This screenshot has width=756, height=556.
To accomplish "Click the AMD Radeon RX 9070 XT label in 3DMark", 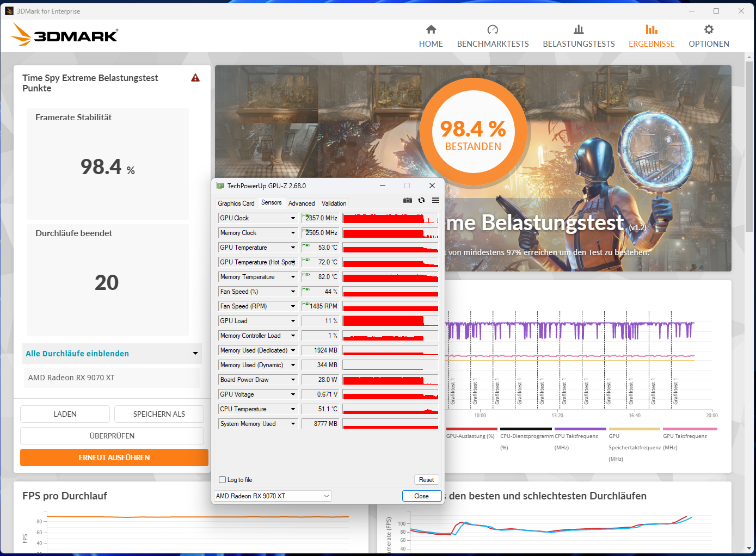I will pos(71,378).
